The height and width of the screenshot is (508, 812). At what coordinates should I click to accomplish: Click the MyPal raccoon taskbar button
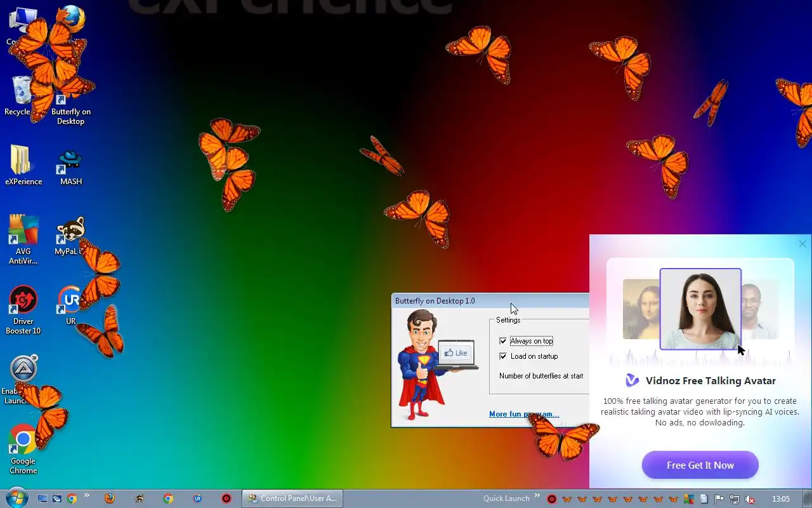139,498
